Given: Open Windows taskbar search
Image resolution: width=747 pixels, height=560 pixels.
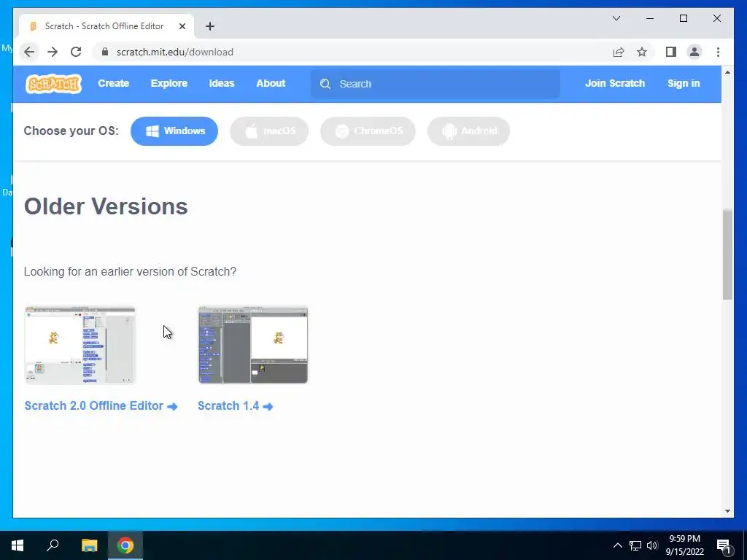Looking at the screenshot, I should (53, 545).
